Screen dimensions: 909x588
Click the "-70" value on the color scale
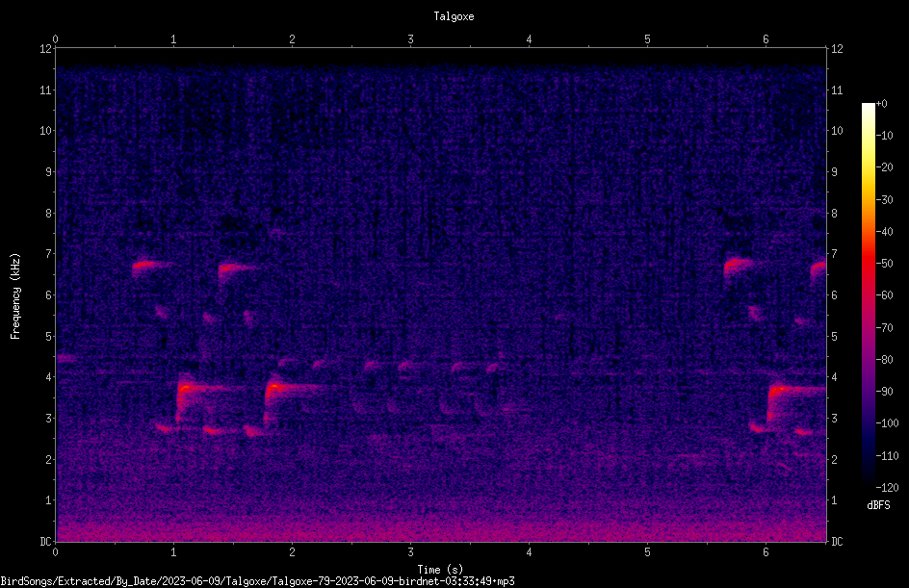coord(884,328)
